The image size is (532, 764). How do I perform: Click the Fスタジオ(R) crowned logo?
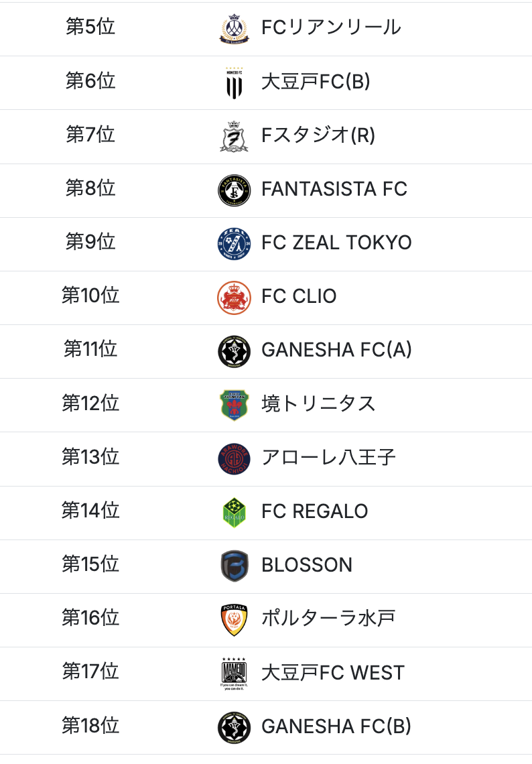234,137
